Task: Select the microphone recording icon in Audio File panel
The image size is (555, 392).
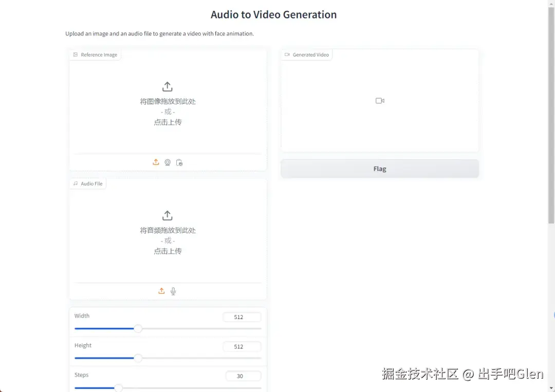Action: (173, 291)
